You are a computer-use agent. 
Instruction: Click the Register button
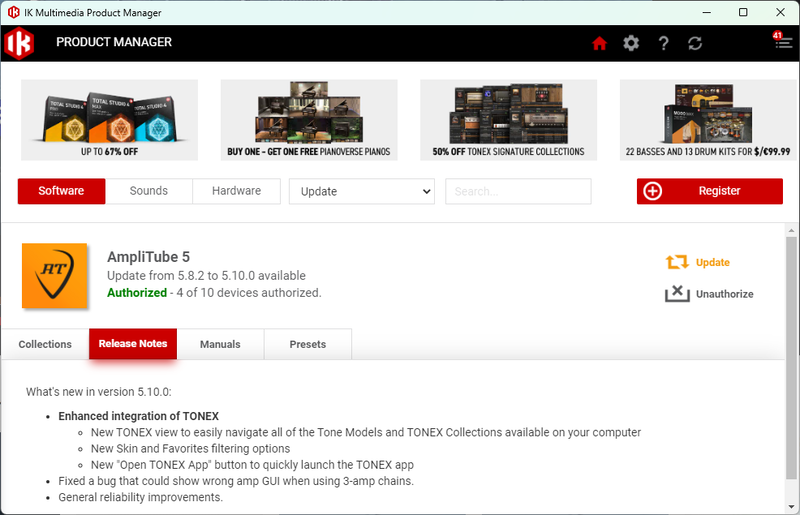710,191
